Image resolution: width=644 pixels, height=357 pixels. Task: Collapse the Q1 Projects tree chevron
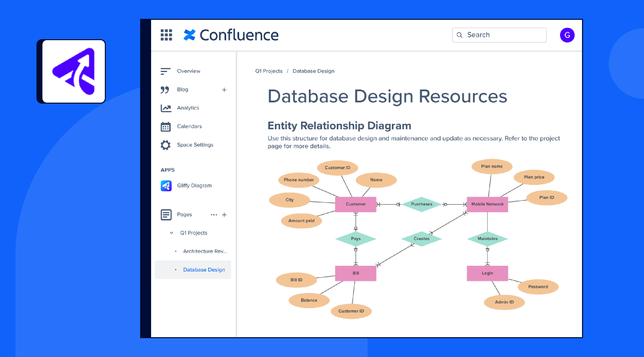[x=171, y=233]
